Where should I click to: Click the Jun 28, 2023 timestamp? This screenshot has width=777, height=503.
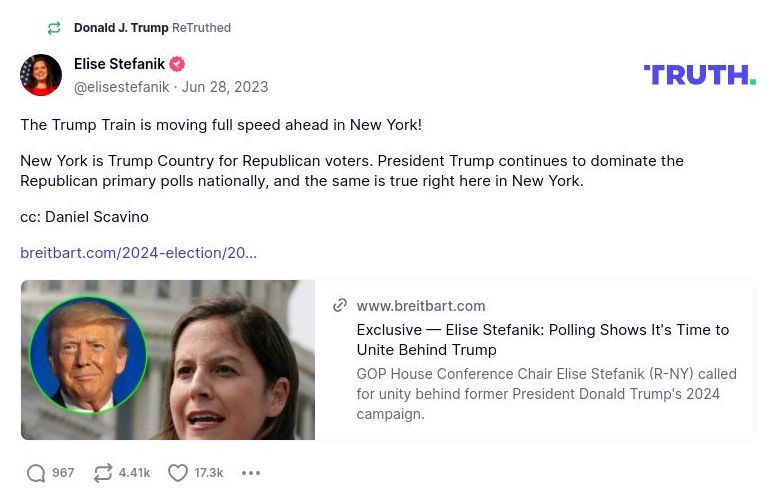tap(225, 87)
